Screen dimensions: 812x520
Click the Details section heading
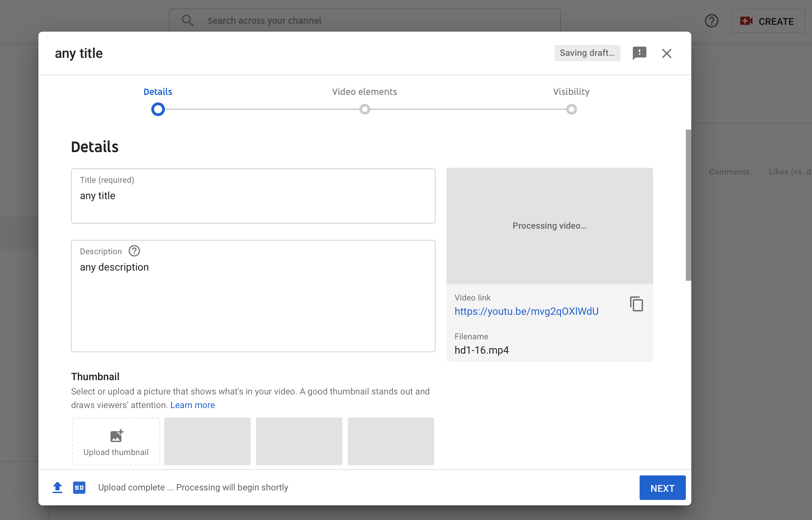coord(95,147)
